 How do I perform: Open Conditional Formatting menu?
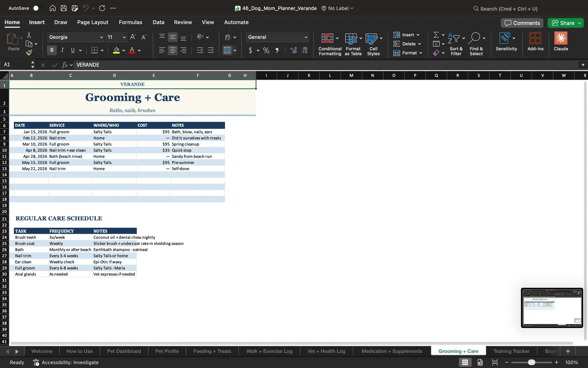point(330,44)
